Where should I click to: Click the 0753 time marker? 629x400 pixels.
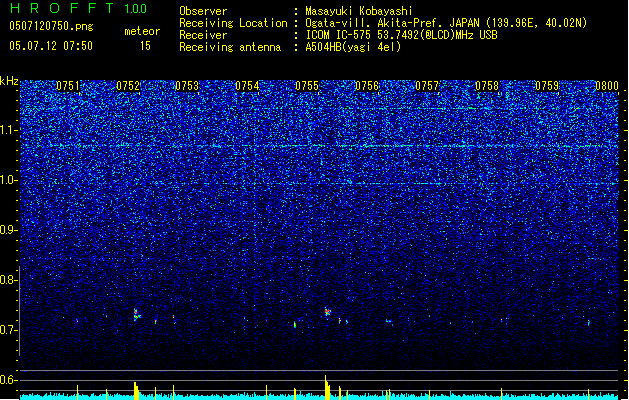187,86
